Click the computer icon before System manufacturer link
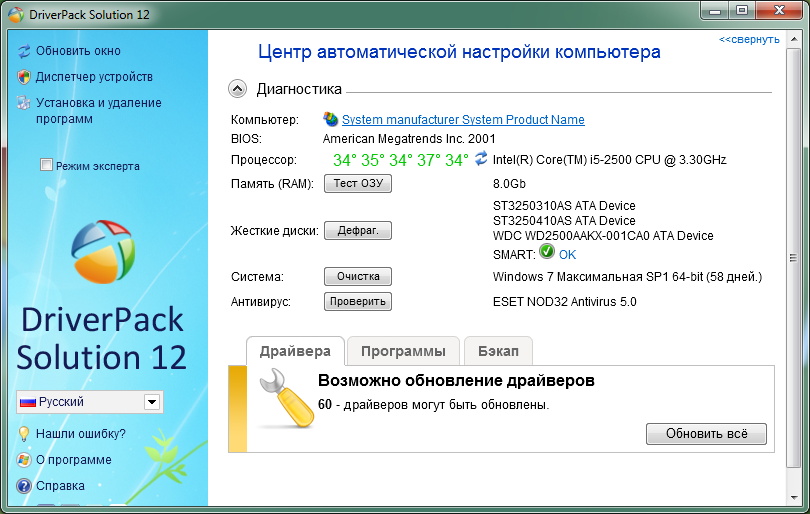 click(331, 119)
